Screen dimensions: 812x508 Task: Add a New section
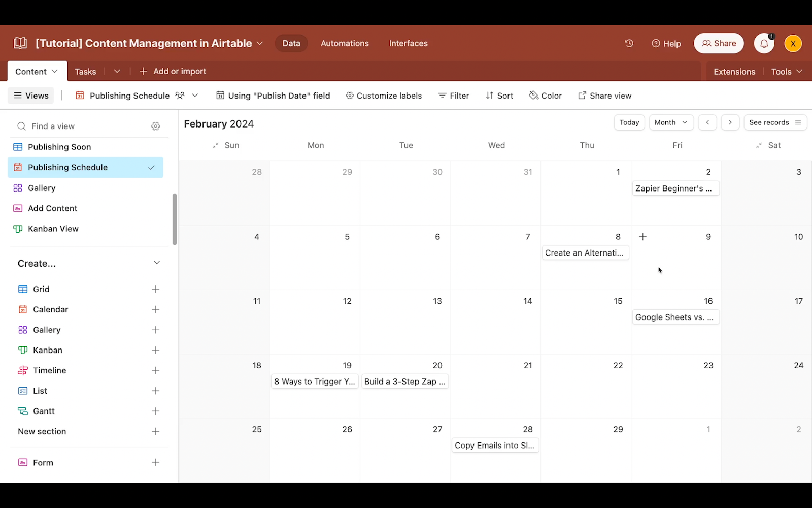[x=156, y=431]
